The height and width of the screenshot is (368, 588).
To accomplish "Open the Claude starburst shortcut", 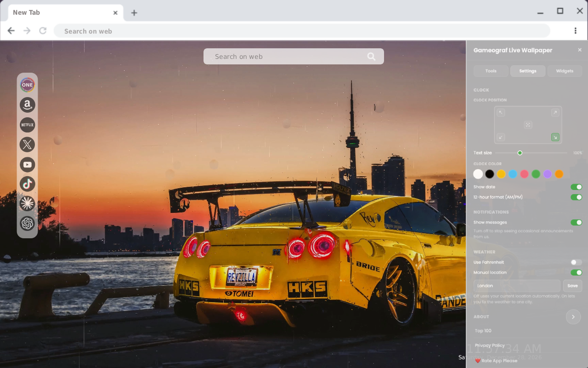I will click(x=27, y=203).
